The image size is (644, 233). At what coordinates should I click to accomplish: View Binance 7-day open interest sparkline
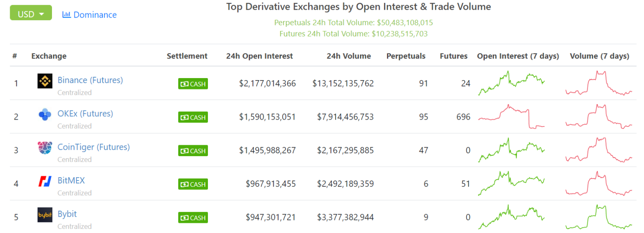click(x=512, y=83)
